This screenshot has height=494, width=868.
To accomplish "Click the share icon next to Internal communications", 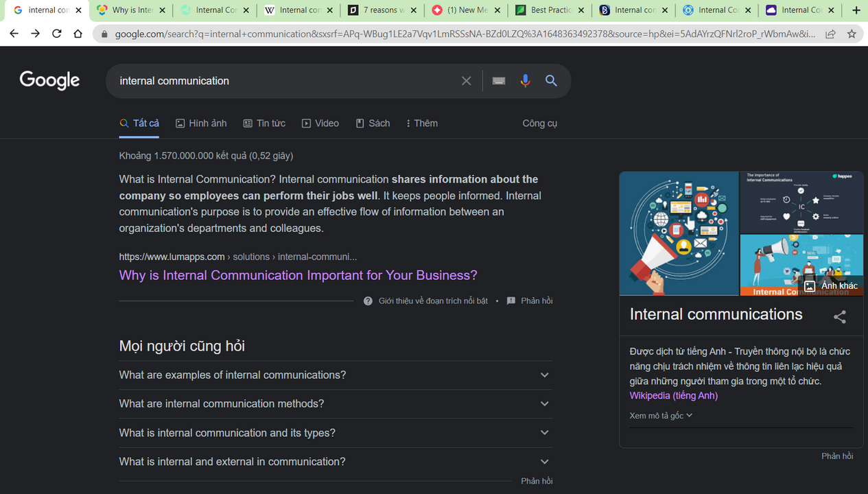I will pos(839,316).
